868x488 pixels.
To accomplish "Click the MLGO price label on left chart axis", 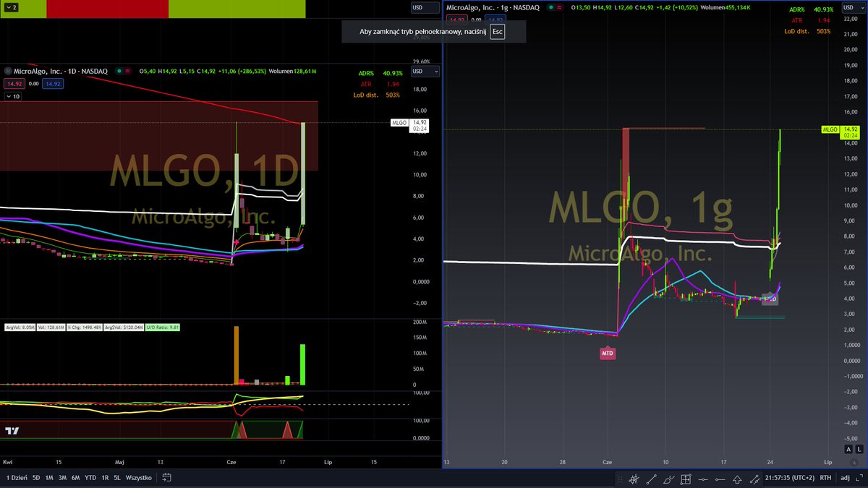I will click(399, 123).
